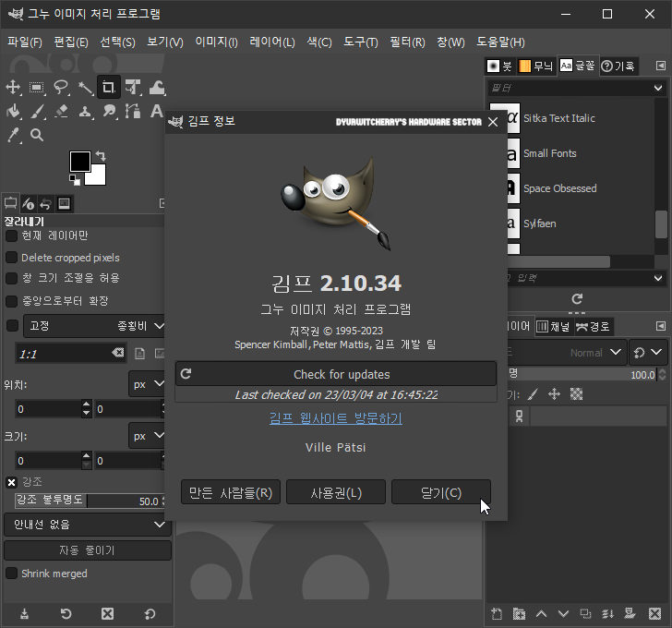
Task: Toggle 창 크기 조절을 허용 checkbox
Action: 11,278
